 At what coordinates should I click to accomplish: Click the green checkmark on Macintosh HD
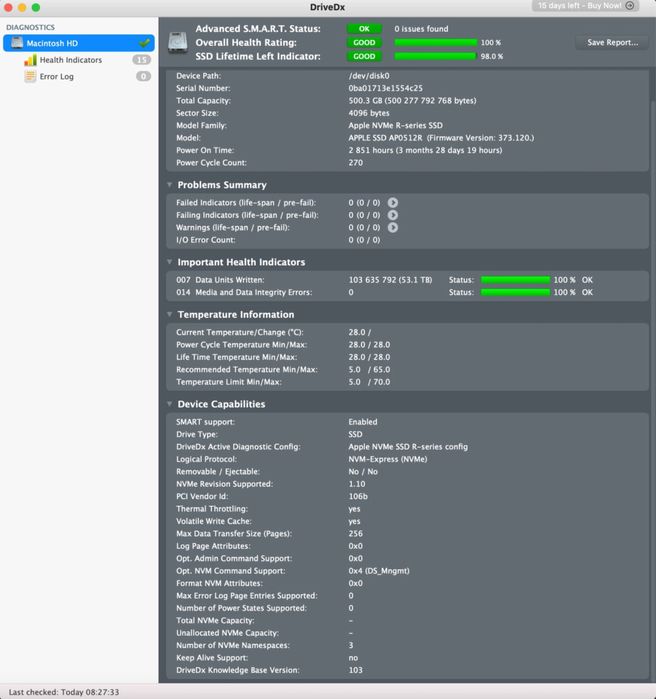144,43
